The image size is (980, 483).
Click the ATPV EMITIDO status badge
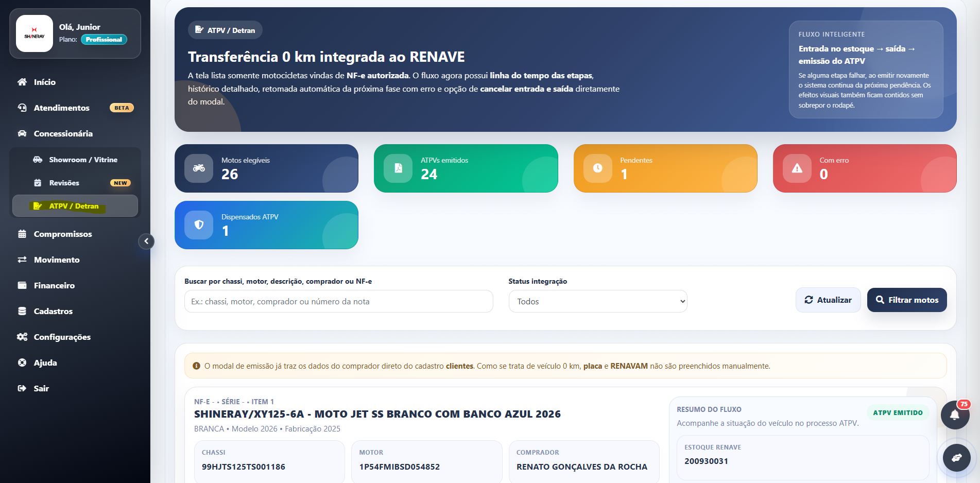[898, 412]
